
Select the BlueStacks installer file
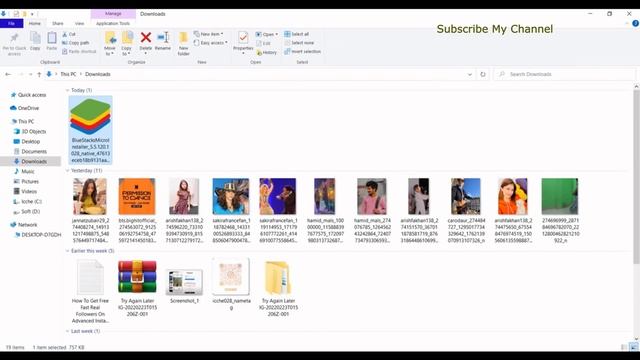click(91, 130)
